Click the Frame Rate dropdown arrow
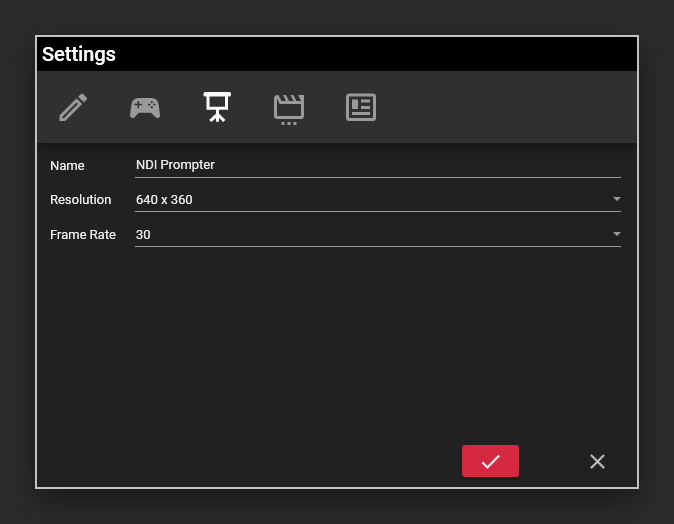Screen dimensions: 674x524 click(x=616, y=235)
